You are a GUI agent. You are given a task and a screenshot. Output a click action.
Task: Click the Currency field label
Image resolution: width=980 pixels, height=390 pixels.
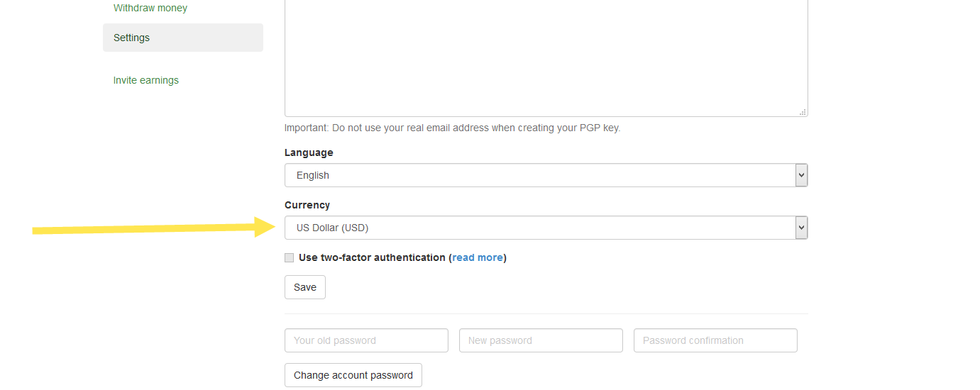coord(307,205)
